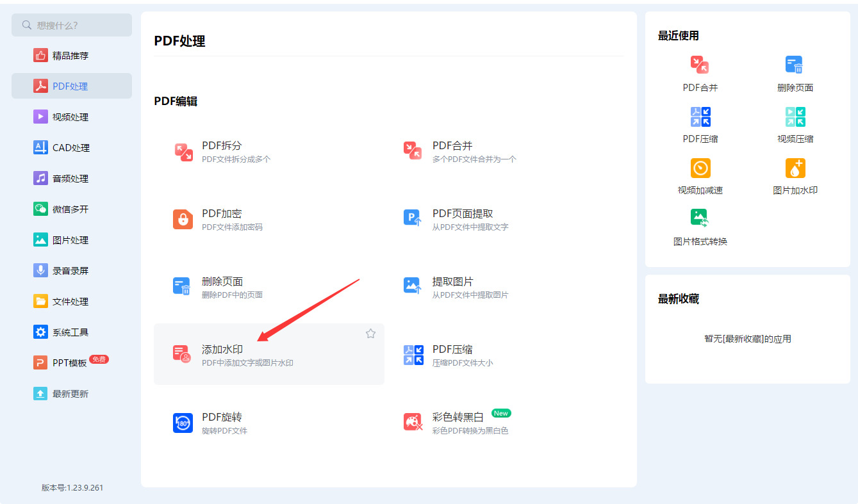Image resolution: width=858 pixels, height=504 pixels.
Task: Open 文件处理 in the sidebar
Action: (72, 302)
